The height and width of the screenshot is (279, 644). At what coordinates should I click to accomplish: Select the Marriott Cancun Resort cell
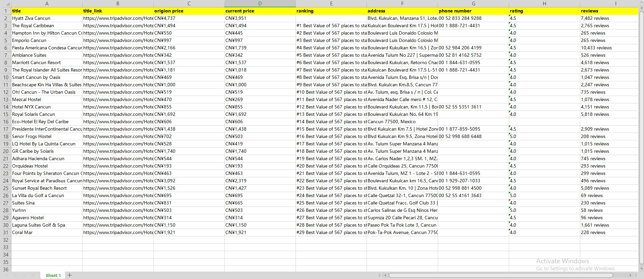[47, 63]
